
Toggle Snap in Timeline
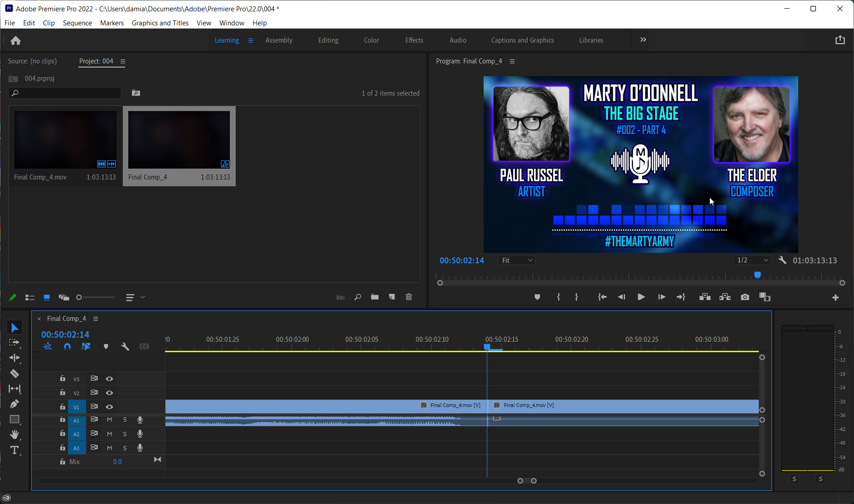67,347
